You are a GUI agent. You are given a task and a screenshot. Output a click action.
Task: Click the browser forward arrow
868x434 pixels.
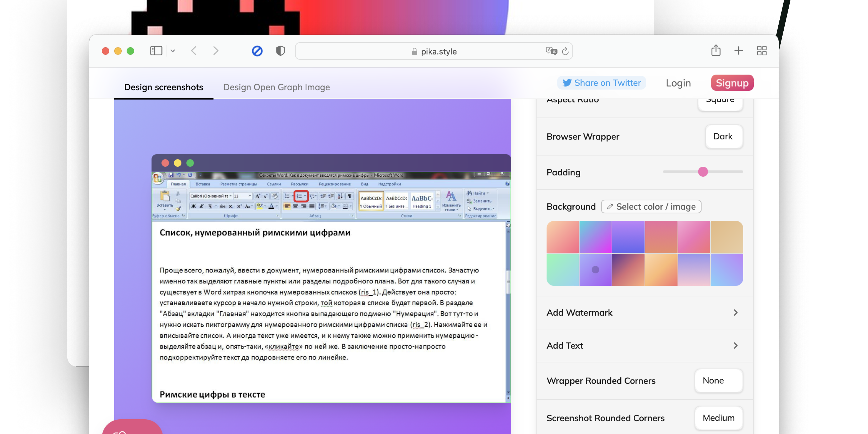click(216, 51)
